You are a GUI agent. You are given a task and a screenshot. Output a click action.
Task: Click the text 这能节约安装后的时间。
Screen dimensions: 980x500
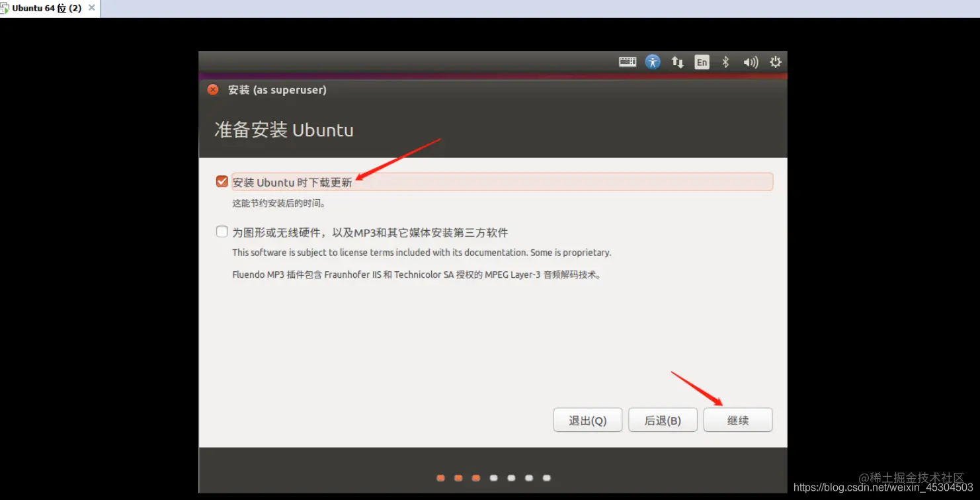click(278, 204)
